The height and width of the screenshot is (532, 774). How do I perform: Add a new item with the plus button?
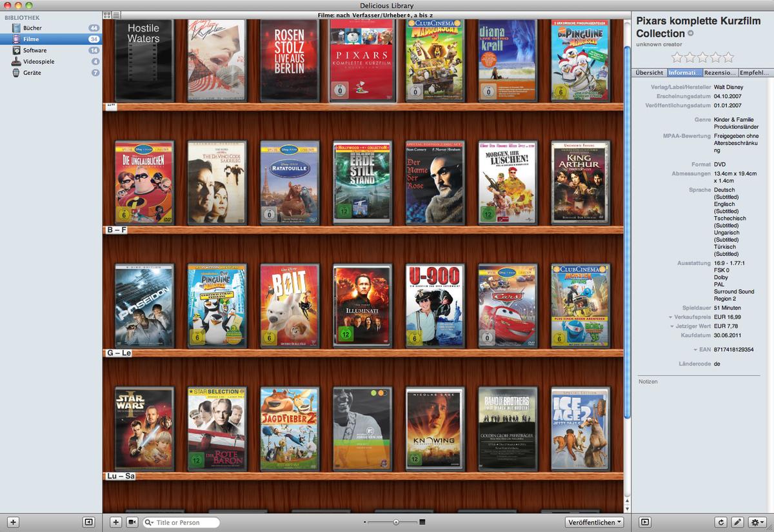point(115,522)
